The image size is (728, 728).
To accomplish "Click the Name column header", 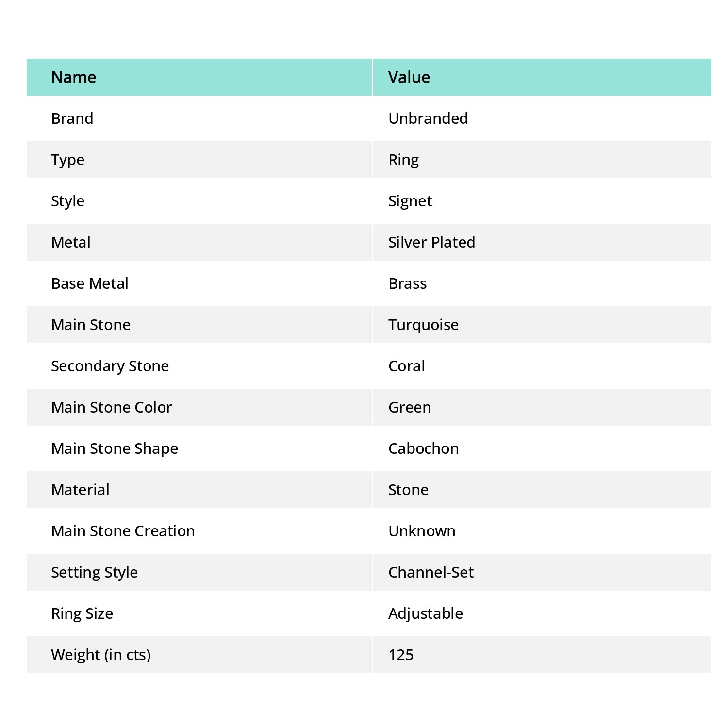I will (x=74, y=77).
